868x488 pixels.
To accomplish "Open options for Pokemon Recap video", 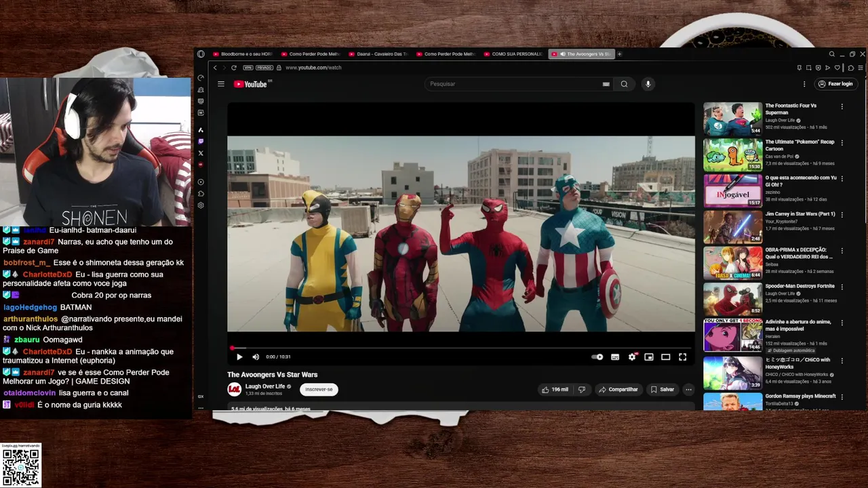I will coord(842,142).
